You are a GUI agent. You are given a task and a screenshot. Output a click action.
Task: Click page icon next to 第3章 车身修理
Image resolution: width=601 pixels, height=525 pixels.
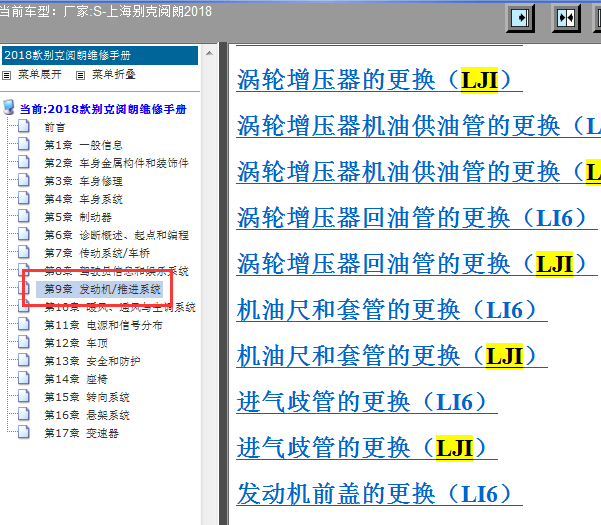[x=24, y=180]
